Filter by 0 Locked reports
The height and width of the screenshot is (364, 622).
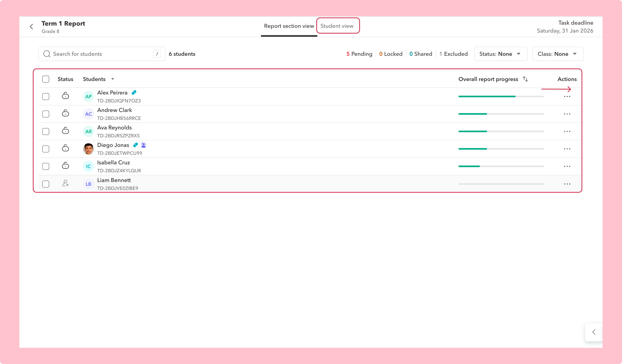coord(391,54)
